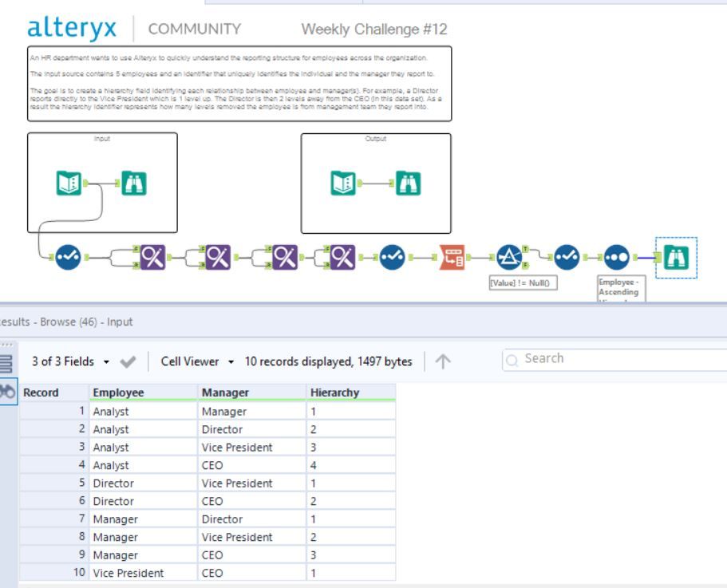Viewport: 727px width, 588px height.
Task: Click the metadata list icon in results sidebar
Action: (x=6, y=363)
